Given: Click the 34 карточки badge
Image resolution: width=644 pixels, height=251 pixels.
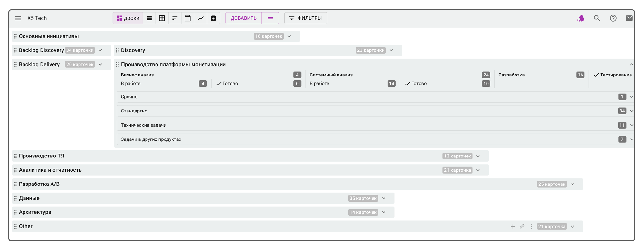Looking at the screenshot, I should (x=80, y=50).
